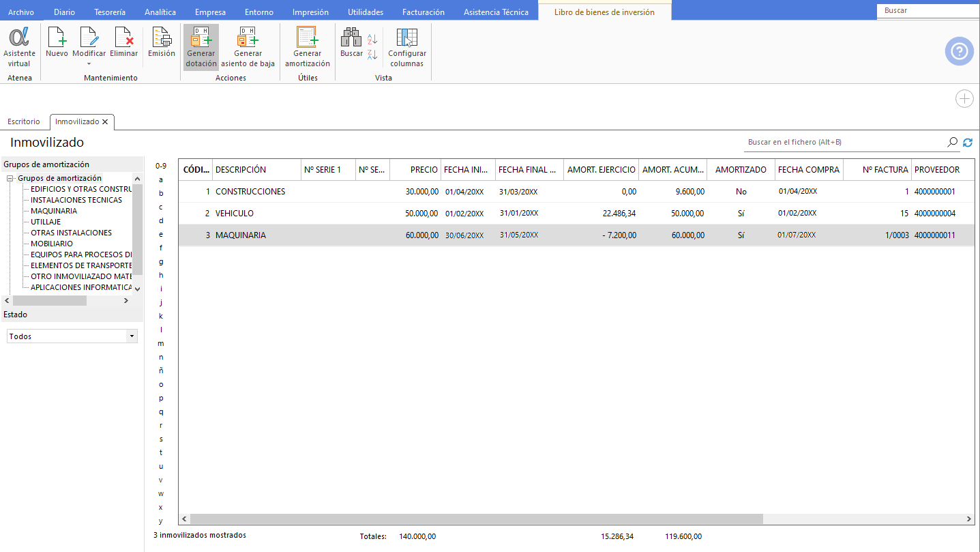Sort by AMORT. EJERCICIO column header
Image resolution: width=980 pixels, height=552 pixels.
(x=602, y=170)
